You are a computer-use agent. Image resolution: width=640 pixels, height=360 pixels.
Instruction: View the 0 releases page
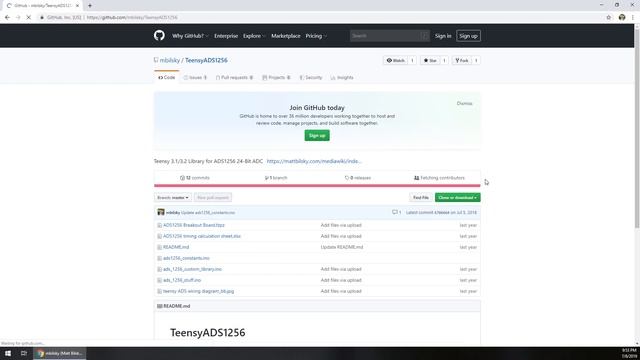(358, 178)
